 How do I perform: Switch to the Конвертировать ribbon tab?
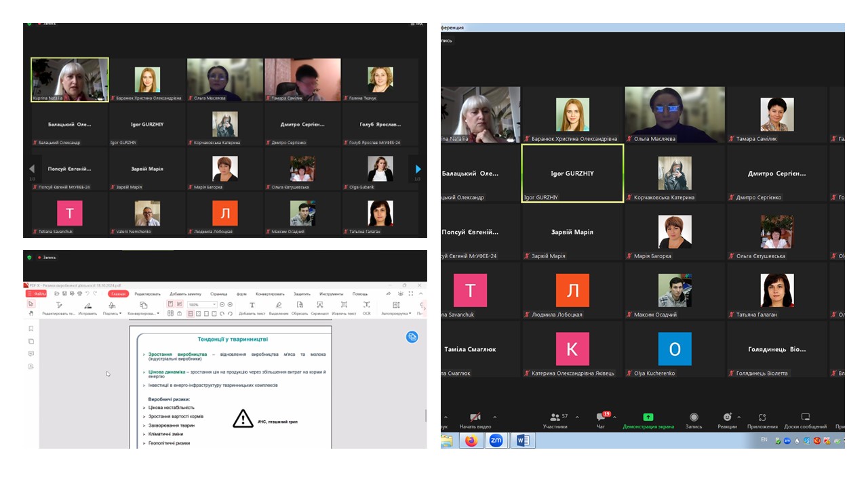tap(270, 294)
